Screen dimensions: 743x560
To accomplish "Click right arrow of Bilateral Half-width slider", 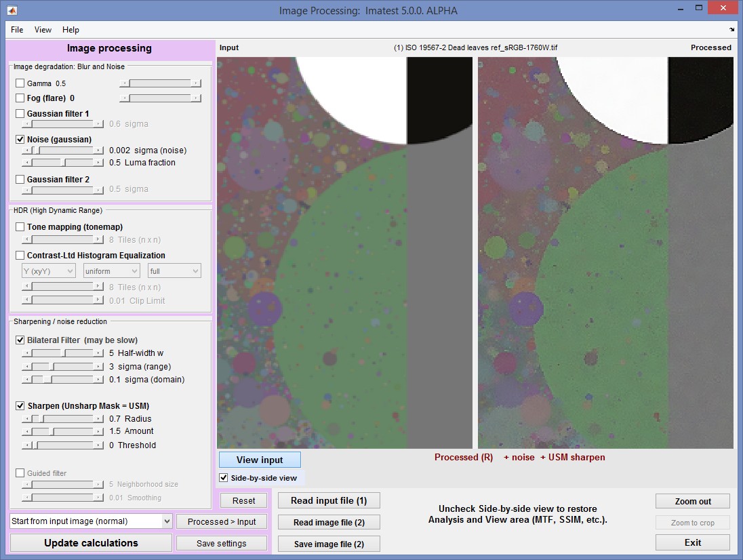I will pos(98,353).
